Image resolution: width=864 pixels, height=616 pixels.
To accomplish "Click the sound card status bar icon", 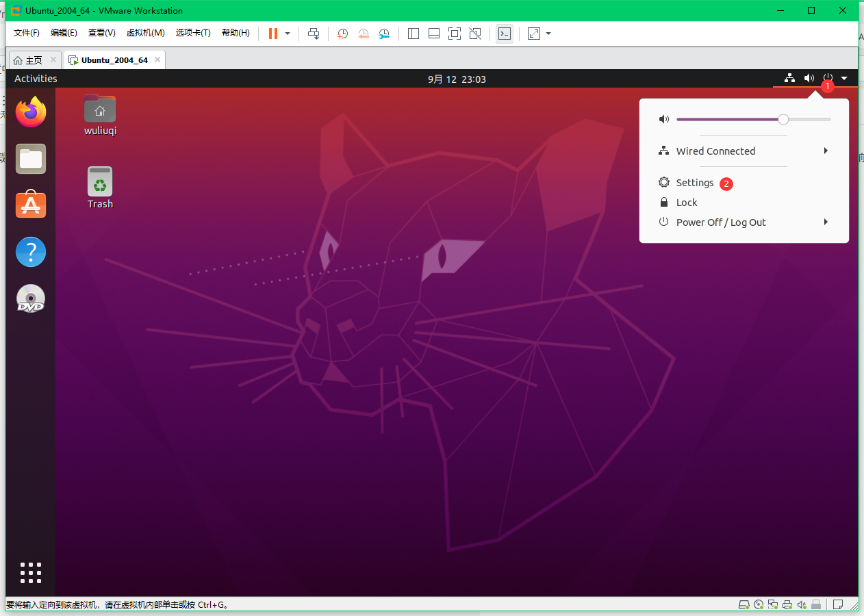I will click(801, 605).
